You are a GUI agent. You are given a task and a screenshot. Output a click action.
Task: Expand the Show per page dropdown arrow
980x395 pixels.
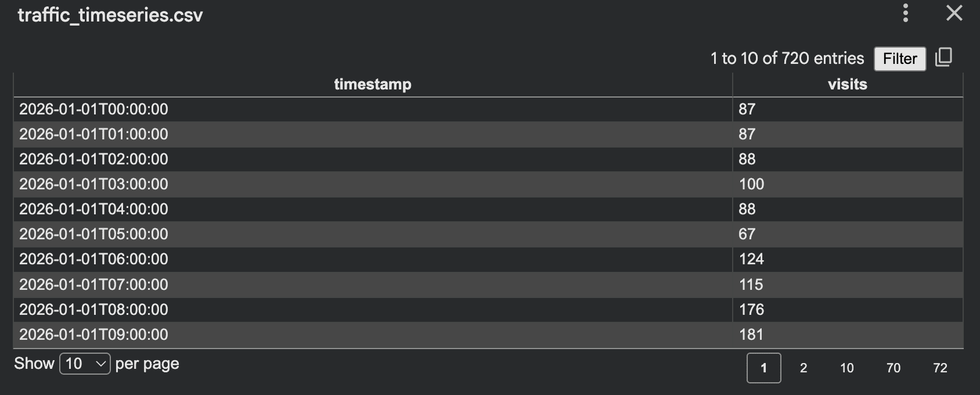point(101,364)
